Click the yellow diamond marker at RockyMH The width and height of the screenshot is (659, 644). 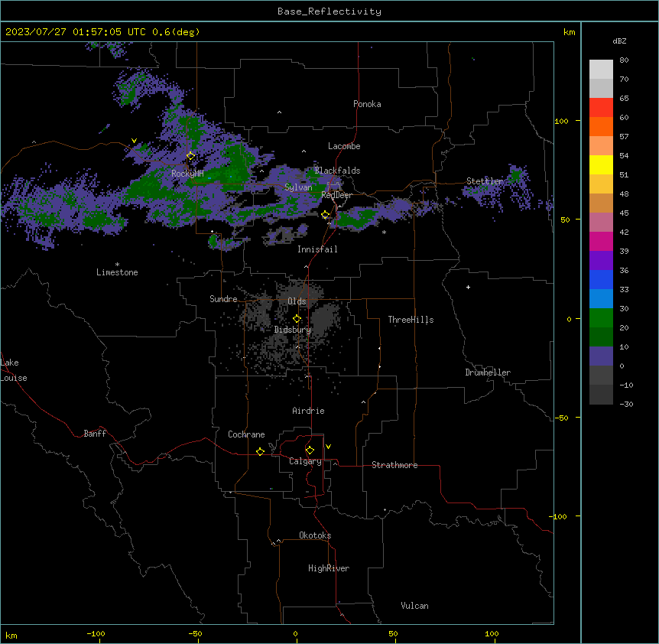[191, 156]
